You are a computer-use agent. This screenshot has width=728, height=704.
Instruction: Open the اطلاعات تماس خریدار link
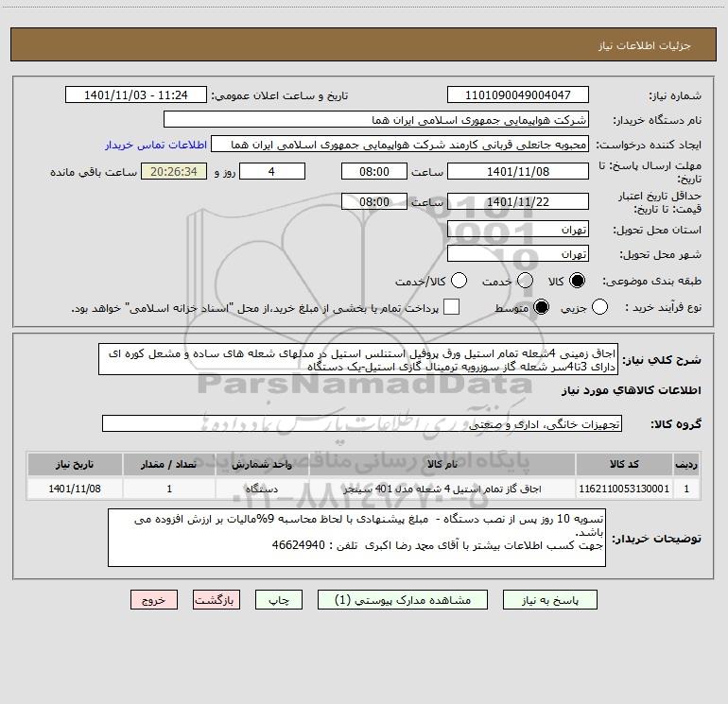tap(156, 145)
